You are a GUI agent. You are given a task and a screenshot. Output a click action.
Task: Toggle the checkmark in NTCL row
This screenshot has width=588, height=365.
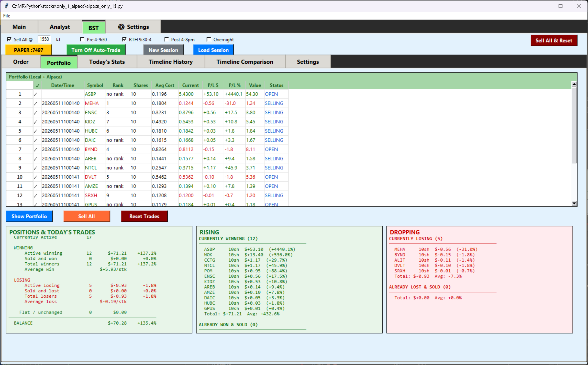[35, 168]
